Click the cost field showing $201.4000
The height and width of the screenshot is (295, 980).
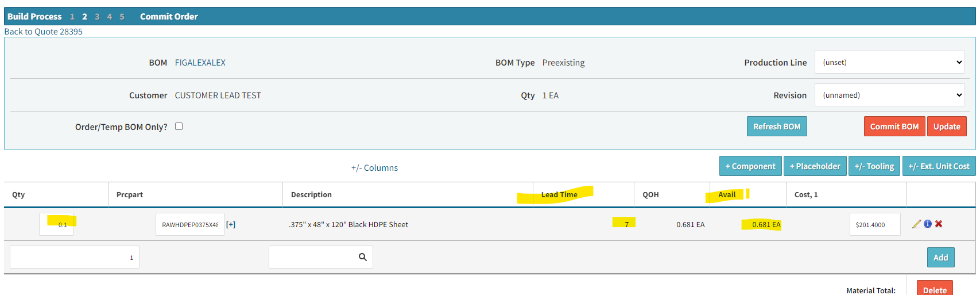pyautogui.click(x=874, y=225)
